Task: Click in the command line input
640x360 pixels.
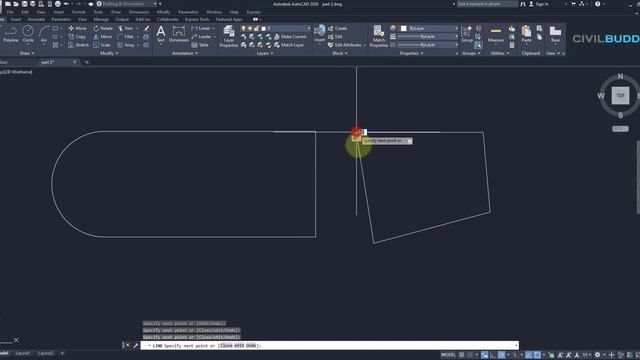Action: tap(330, 345)
